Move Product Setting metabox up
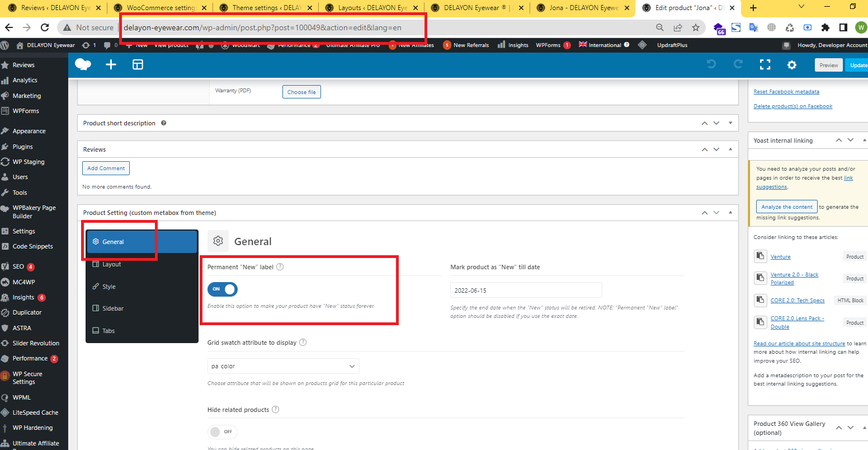The width and height of the screenshot is (868, 450). [x=705, y=213]
